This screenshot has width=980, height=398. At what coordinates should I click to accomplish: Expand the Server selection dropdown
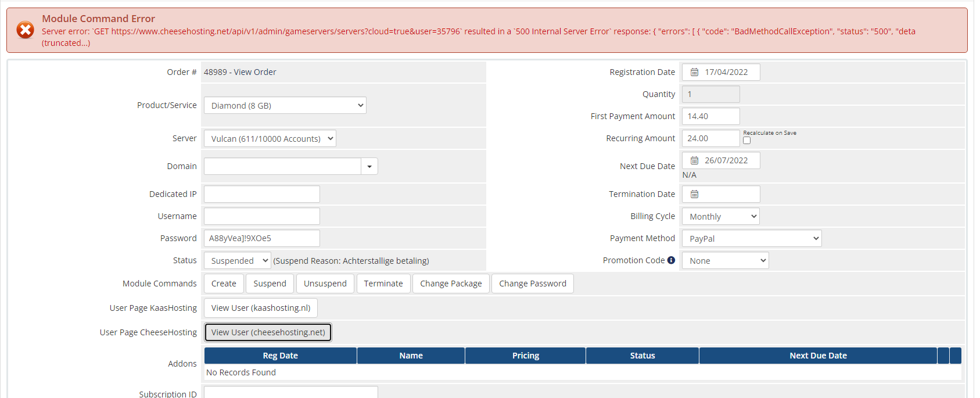click(x=270, y=138)
